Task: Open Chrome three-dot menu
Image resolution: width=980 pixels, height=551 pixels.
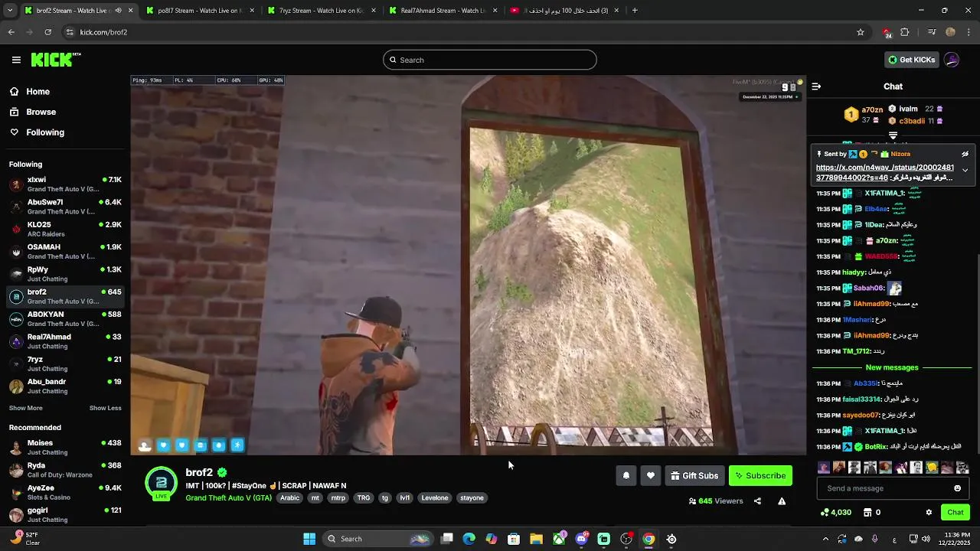Action: click(x=969, y=32)
